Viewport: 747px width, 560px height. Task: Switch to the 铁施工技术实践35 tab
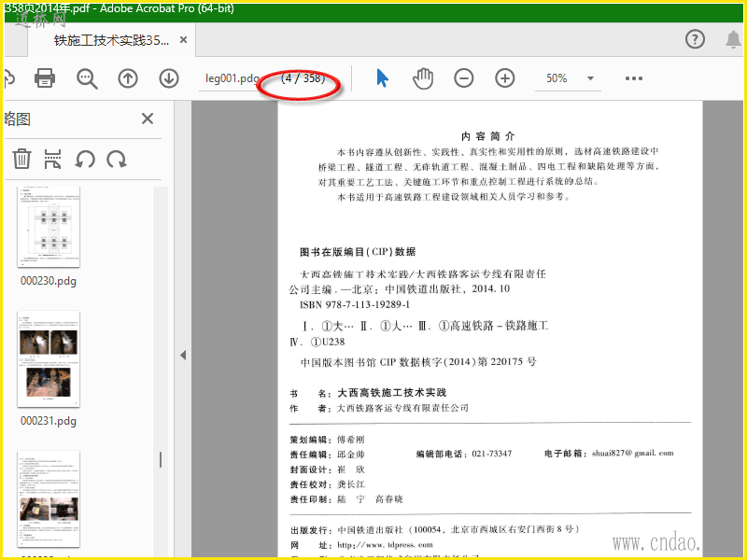pyautogui.click(x=111, y=40)
